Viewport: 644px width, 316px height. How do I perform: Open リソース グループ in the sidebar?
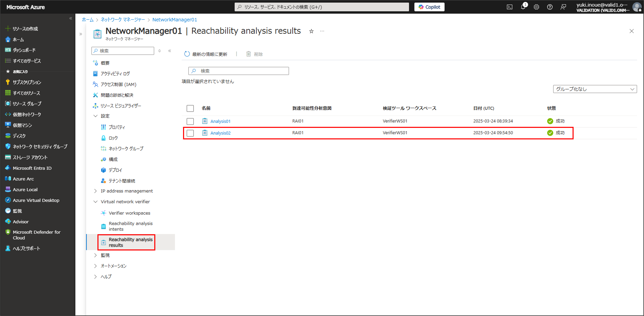point(23,104)
